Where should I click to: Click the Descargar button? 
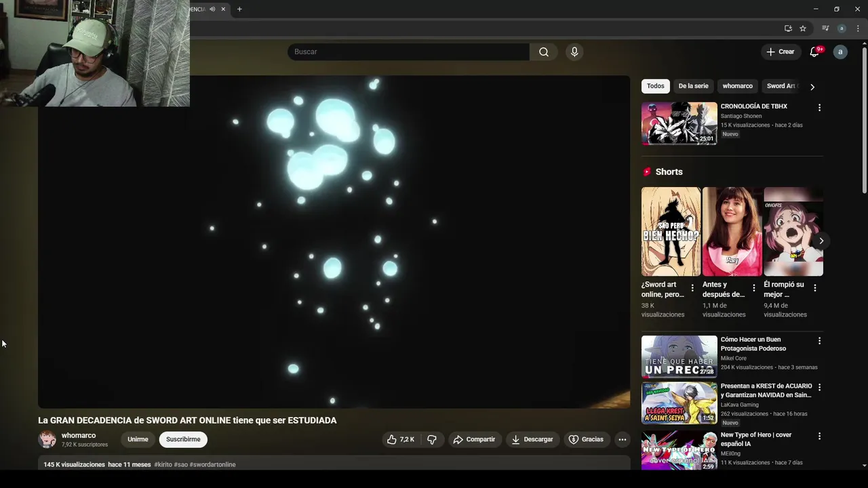[532, 439]
